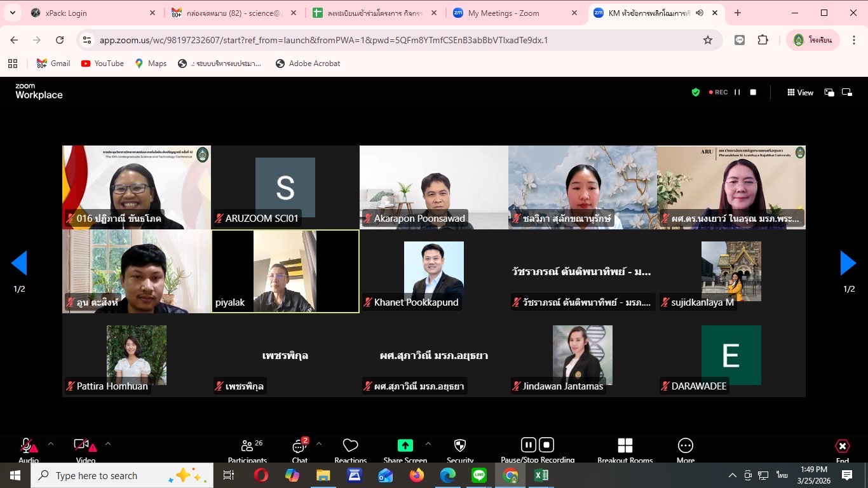Viewport: 868px width, 488px height.
Task: Open the Security shield options
Action: point(460,445)
